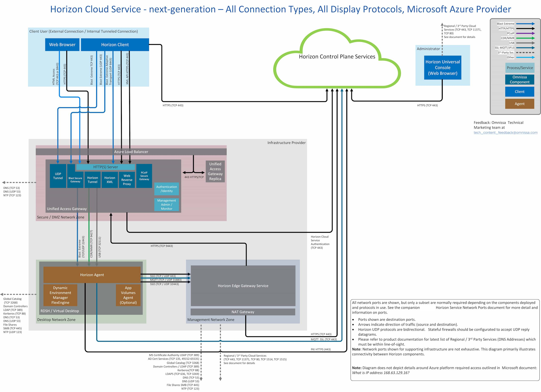
Task: Select the Horizon Tunnel block
Action: click(93, 180)
